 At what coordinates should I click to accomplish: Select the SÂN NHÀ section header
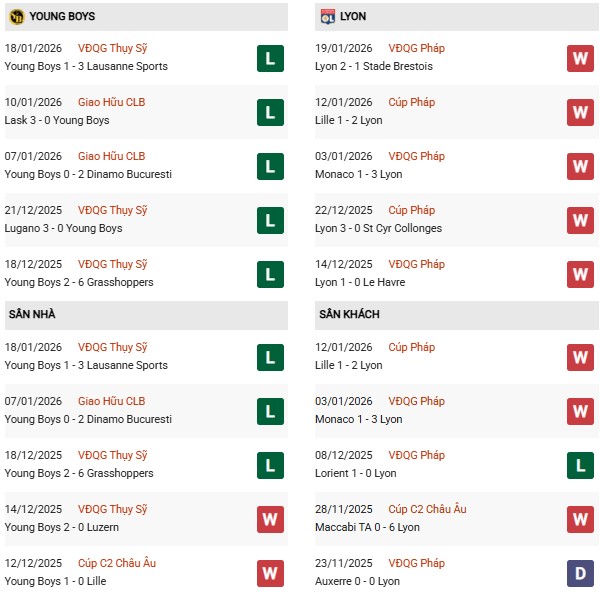(x=32, y=315)
